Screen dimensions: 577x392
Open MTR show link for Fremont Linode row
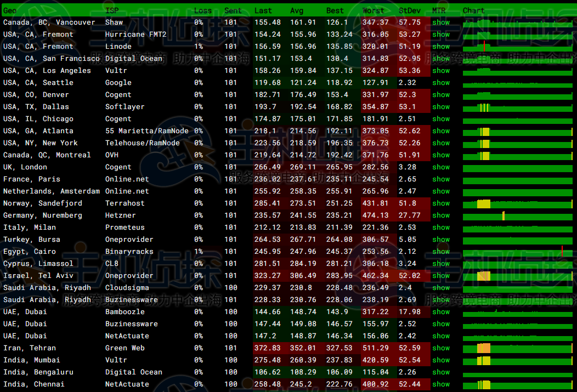tap(440, 47)
